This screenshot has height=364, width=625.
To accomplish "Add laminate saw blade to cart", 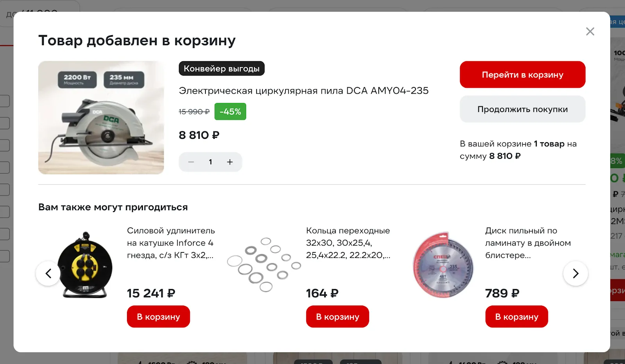I will click(x=516, y=316).
